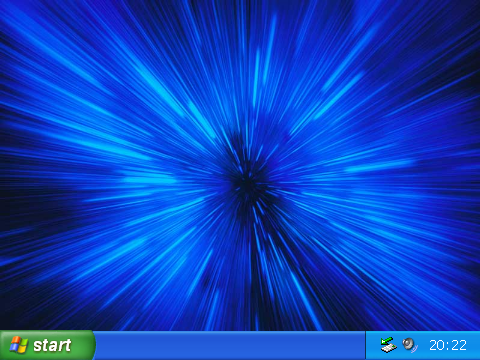480x360 pixels.
Task: Click the time display in the system tray
Action: [448, 345]
